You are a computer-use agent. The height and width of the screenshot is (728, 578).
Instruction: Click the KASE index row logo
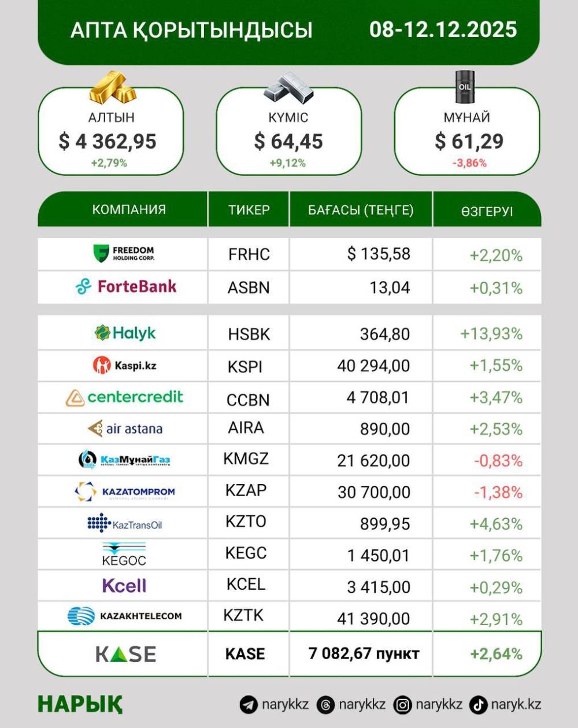pos(125,654)
